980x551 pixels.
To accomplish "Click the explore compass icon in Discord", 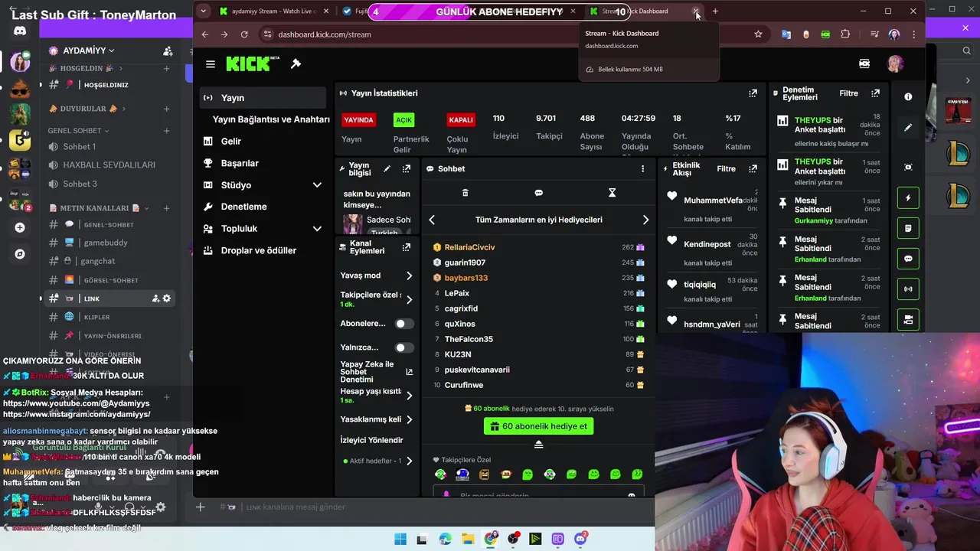I will (20, 254).
